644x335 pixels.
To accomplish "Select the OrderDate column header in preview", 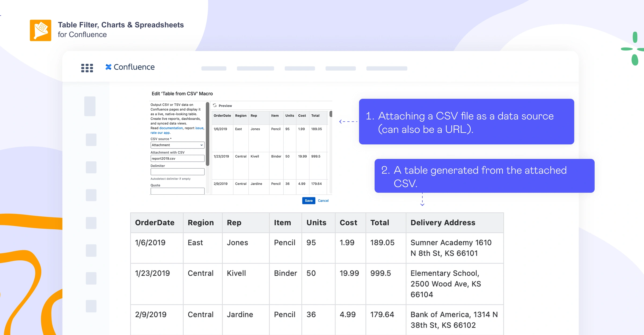I will tap(222, 116).
